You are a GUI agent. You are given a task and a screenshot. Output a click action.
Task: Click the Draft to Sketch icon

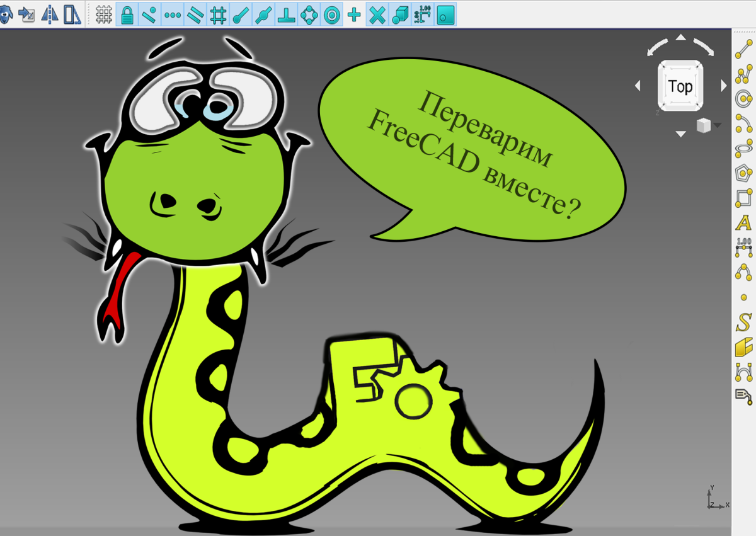point(27,14)
